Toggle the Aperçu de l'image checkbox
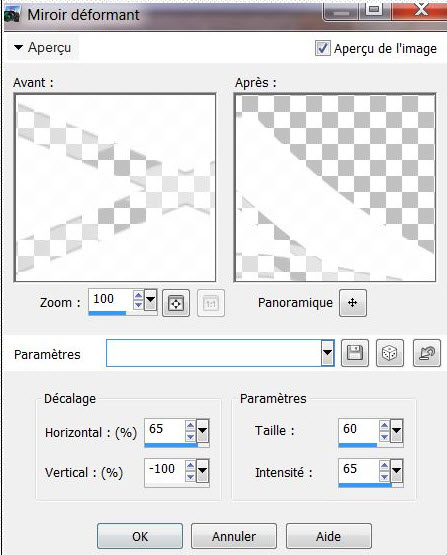Image resolution: width=447 pixels, height=555 pixels. tap(322, 48)
